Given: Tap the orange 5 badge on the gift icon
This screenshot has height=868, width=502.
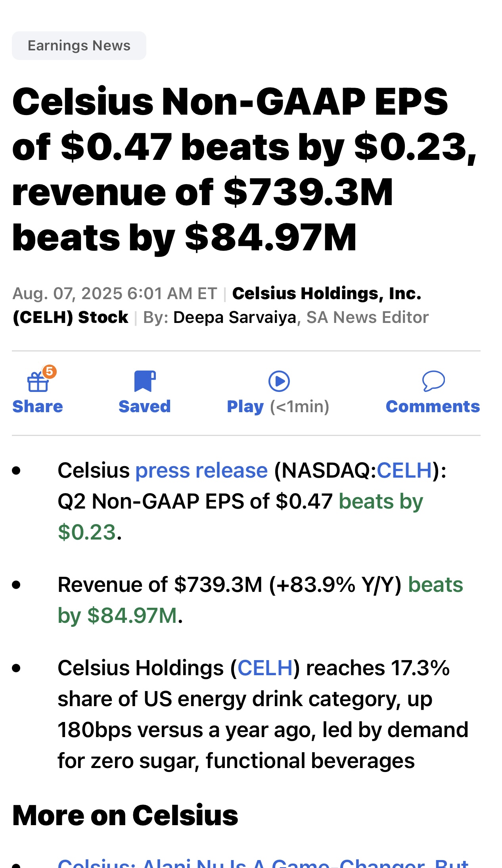Looking at the screenshot, I should coord(49,372).
